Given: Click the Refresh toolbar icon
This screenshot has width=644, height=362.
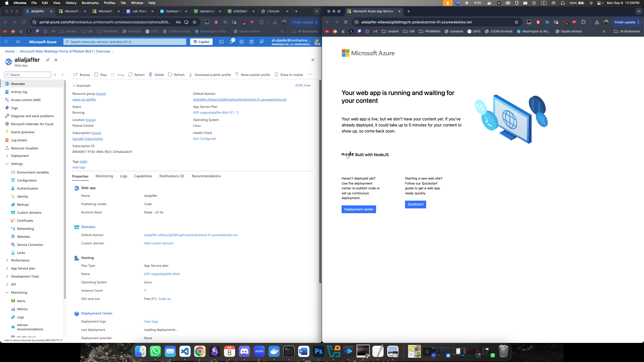Looking at the screenshot, I should [170, 75].
